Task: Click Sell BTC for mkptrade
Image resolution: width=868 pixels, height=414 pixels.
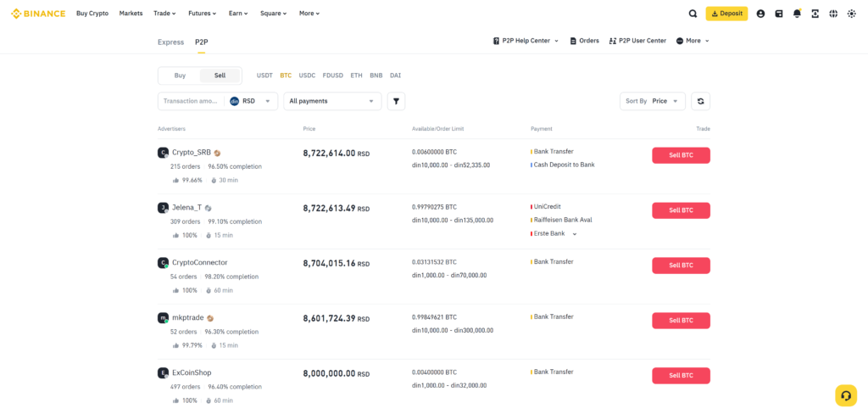Action: pos(681,321)
